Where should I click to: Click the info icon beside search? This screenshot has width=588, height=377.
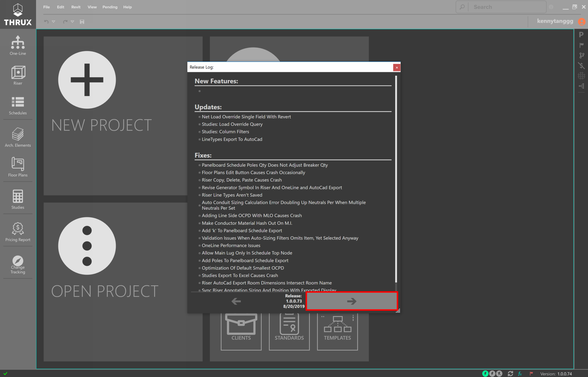coord(551,7)
